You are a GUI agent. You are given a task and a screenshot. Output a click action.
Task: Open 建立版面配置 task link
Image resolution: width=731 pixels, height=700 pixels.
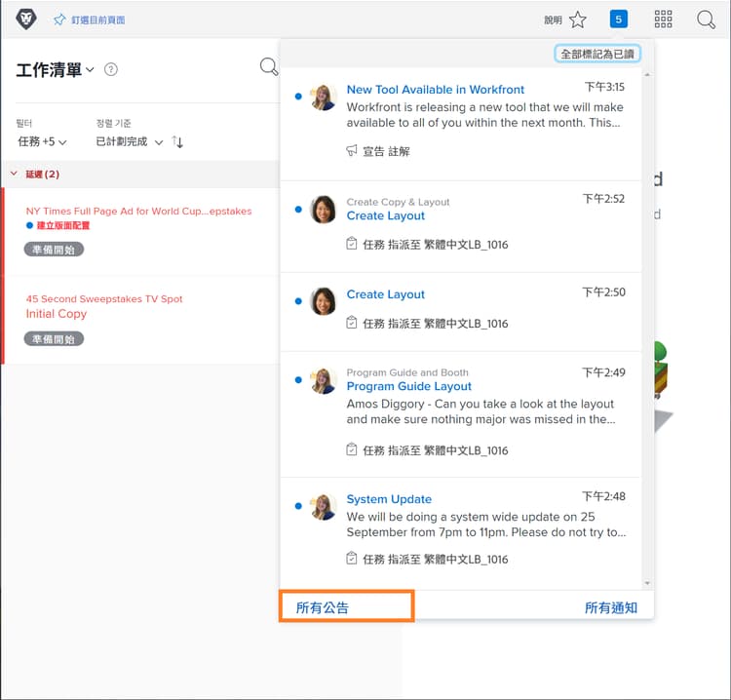pos(63,225)
